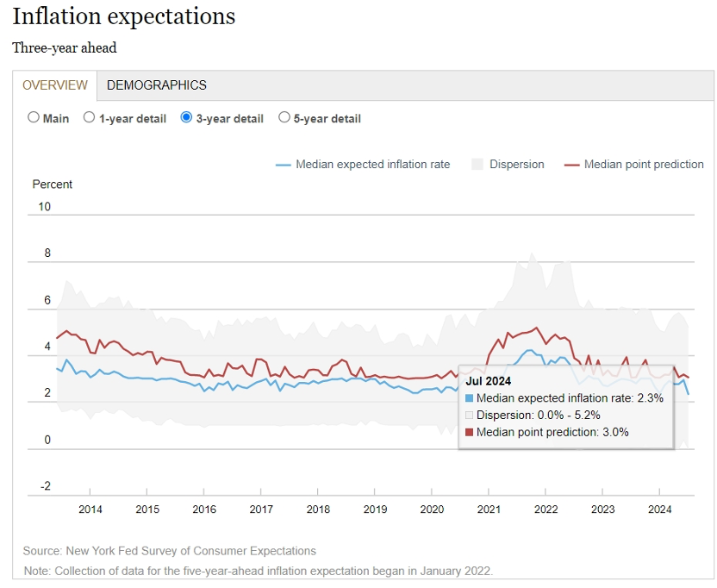717x588 pixels.
Task: Click the Jul 2024 tooltip heading
Action: click(488, 381)
